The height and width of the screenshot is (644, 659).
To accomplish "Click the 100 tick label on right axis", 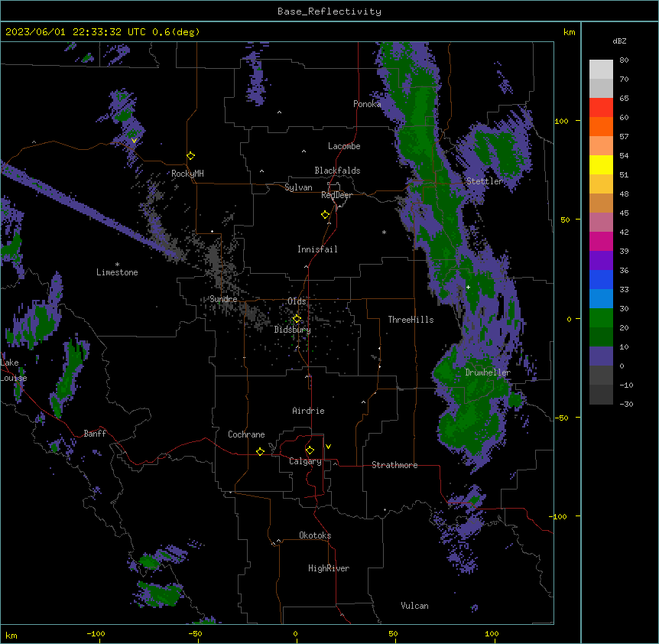I will (x=561, y=121).
